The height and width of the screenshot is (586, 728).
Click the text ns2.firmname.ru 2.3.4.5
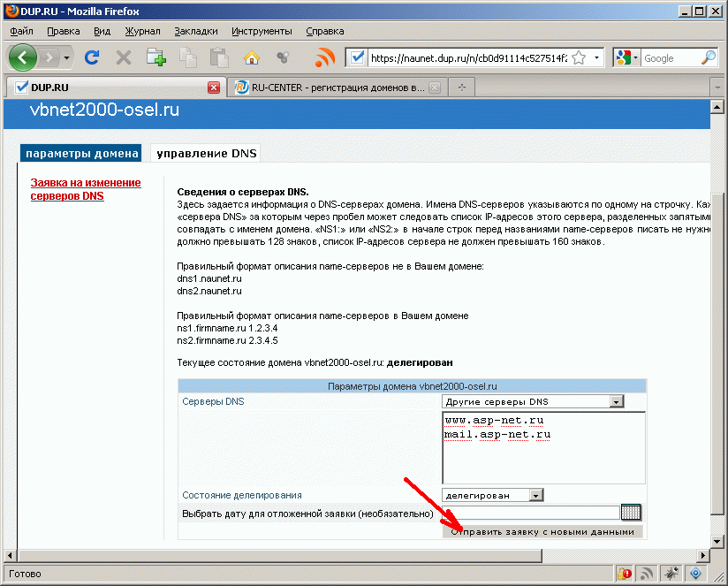227,341
